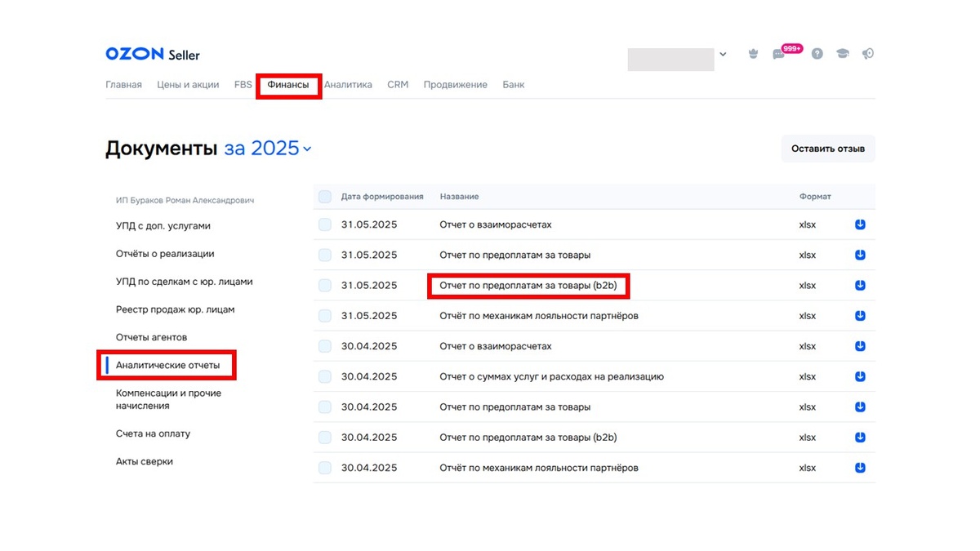Open the FBS menu item
Image resolution: width=980 pixels, height=551 pixels.
[x=243, y=85]
